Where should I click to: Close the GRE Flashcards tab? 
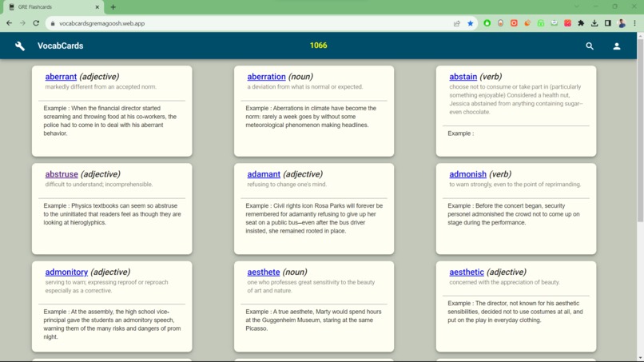tap(97, 7)
